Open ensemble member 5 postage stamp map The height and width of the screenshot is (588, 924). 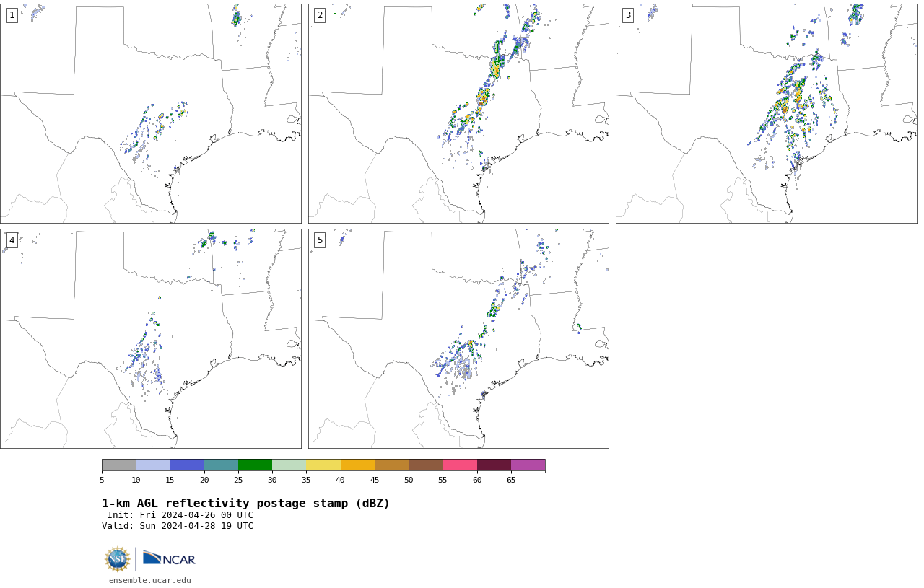click(458, 338)
